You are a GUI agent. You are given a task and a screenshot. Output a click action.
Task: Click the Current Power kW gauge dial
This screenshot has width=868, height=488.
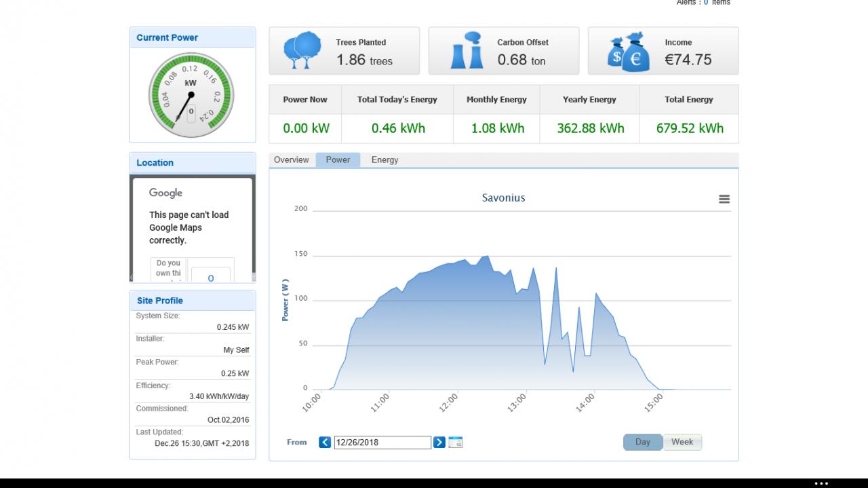(x=191, y=95)
